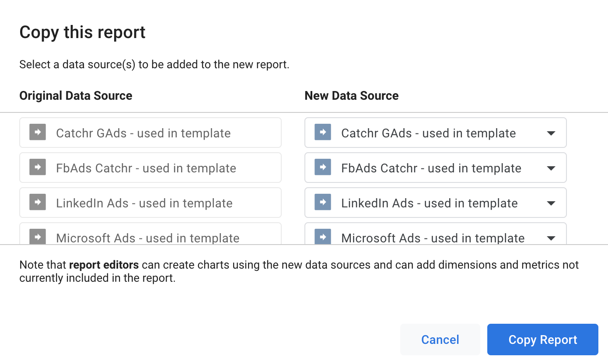Select the New Data Source column header

pos(351,95)
